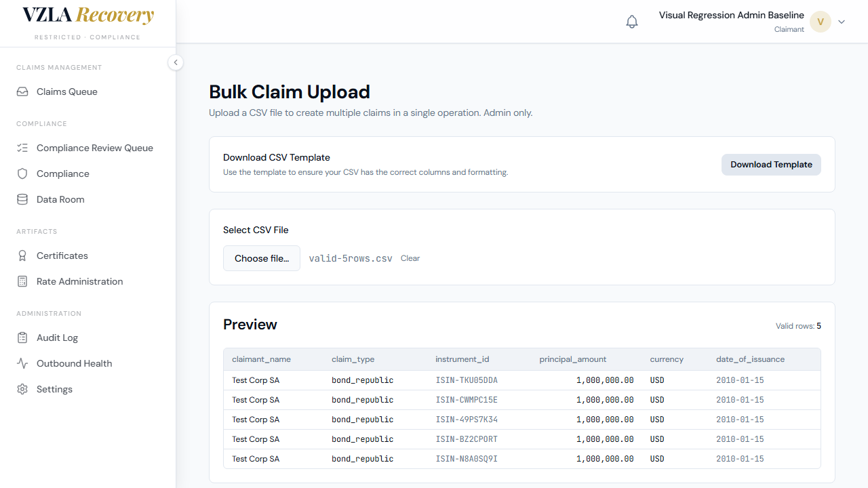Click the instrument_id column header
868x488 pixels.
(462, 359)
